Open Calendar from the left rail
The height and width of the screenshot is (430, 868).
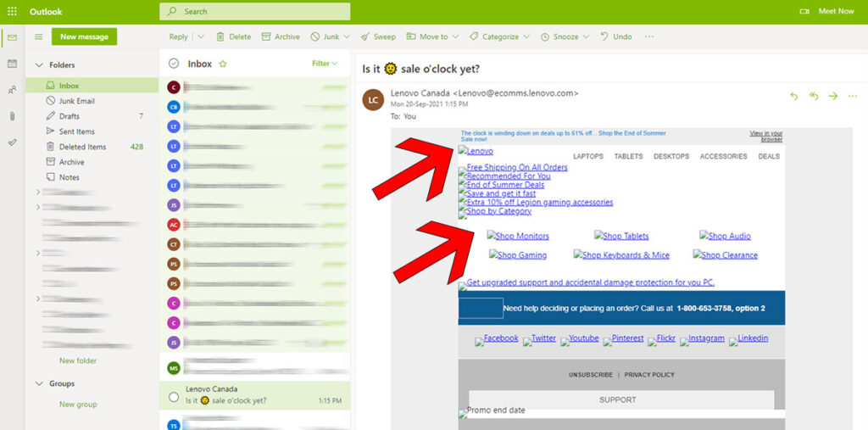[x=12, y=64]
